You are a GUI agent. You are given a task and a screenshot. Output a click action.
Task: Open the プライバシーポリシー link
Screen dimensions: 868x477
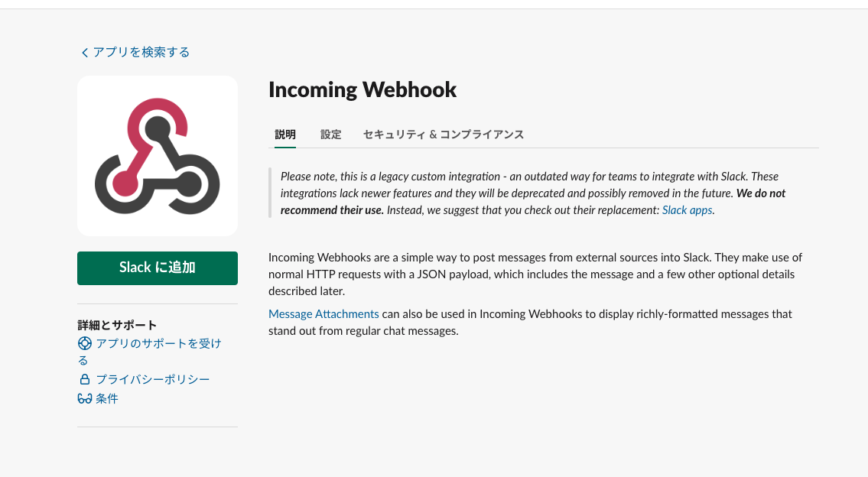tap(153, 380)
